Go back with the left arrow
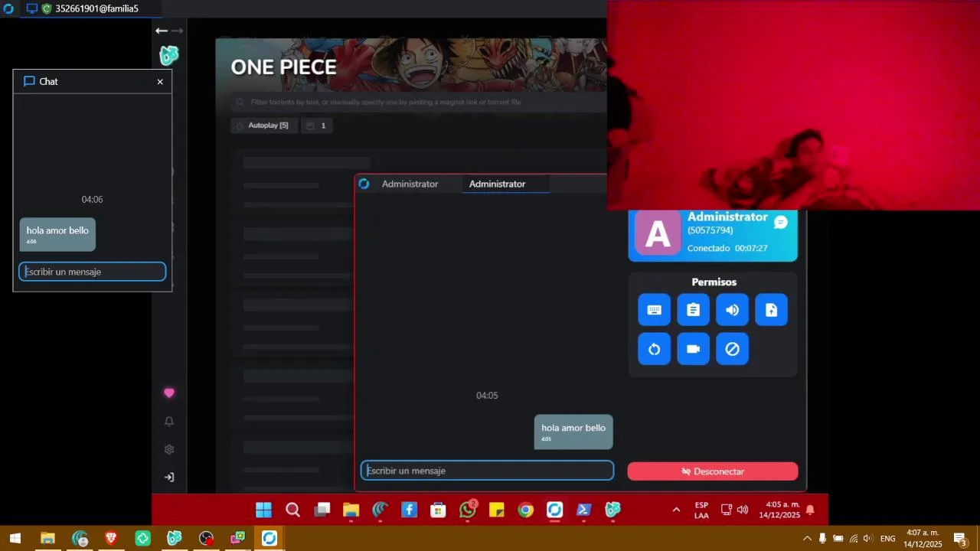This screenshot has width=980, height=551. [x=161, y=31]
